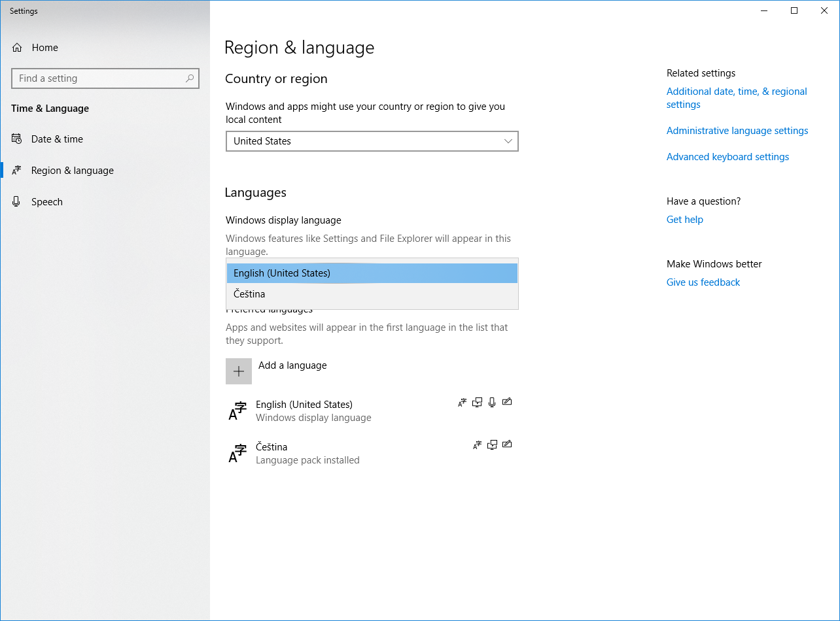Click the language icon beside English (United States)
This screenshot has width=840, height=621.
[x=237, y=411]
